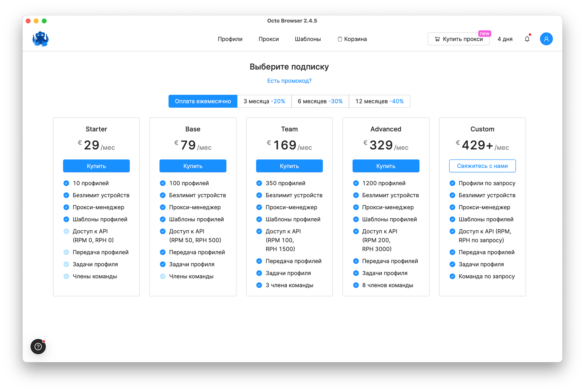
Task: Open the Профили tab
Action: [x=230, y=39]
